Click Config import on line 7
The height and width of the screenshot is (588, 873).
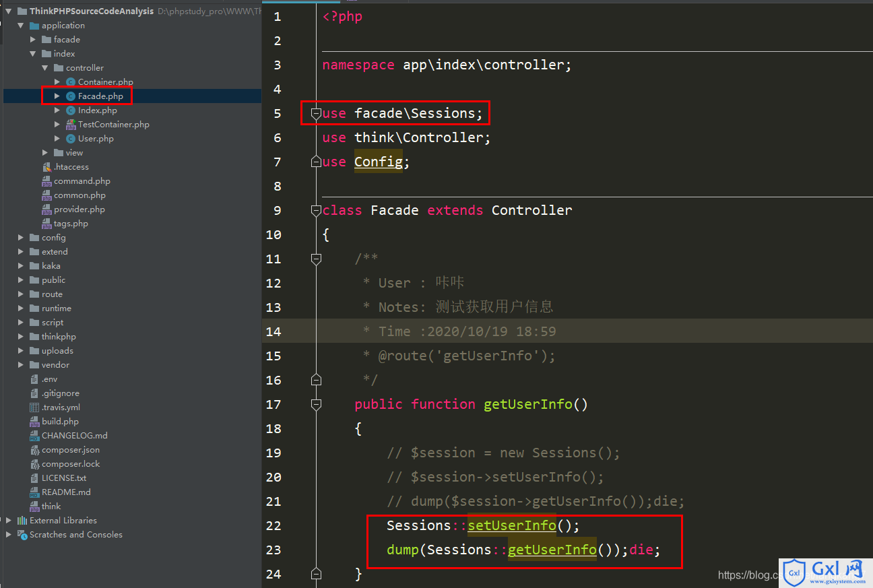[379, 162]
